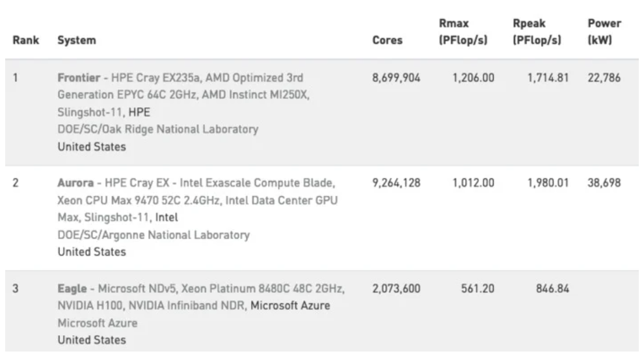Viewport: 644px width, 360px height.
Task: Click the System column header
Action: coord(76,40)
